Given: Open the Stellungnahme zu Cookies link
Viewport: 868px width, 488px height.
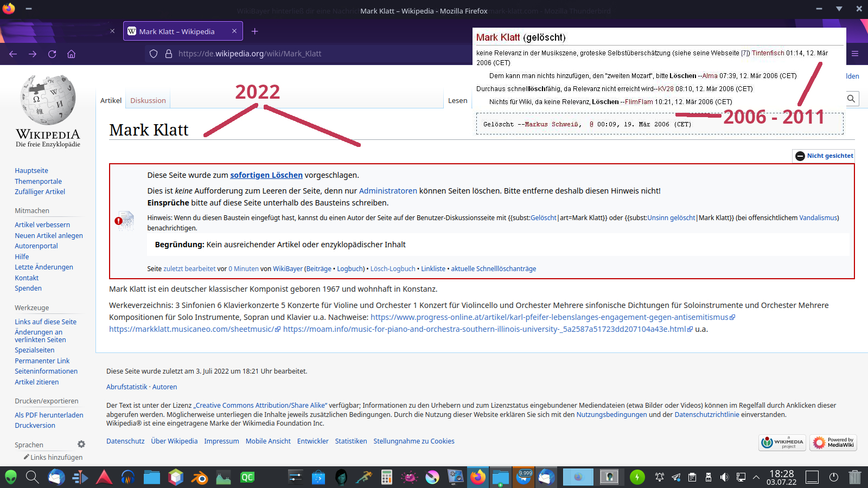Looking at the screenshot, I should (x=414, y=441).
